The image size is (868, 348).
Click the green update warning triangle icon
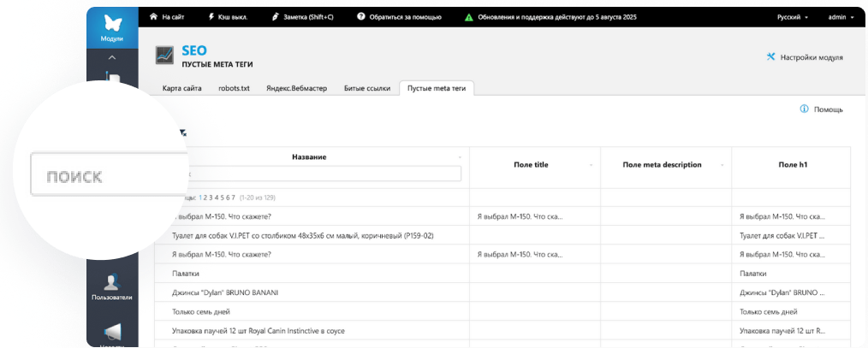(x=468, y=17)
